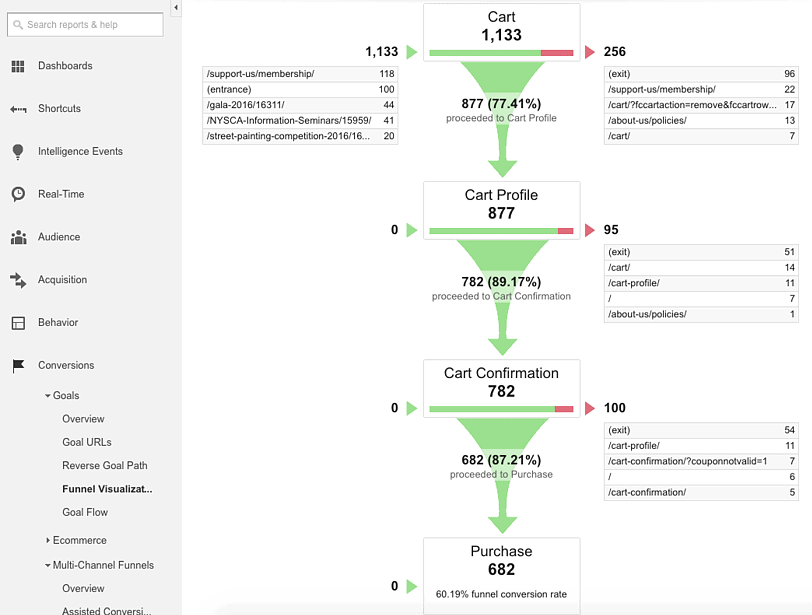Viewport: 812px width, 615px height.
Task: Click Cart (exit) row with 96
Action: [x=701, y=74]
